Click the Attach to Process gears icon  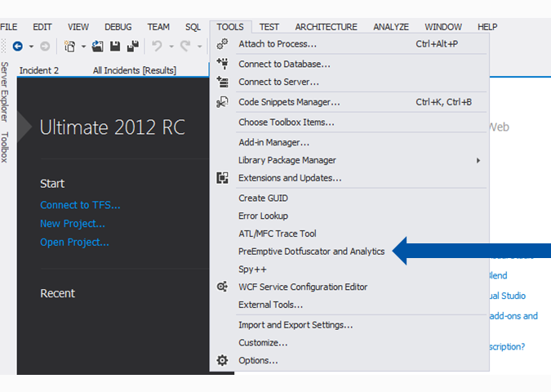[222, 44]
